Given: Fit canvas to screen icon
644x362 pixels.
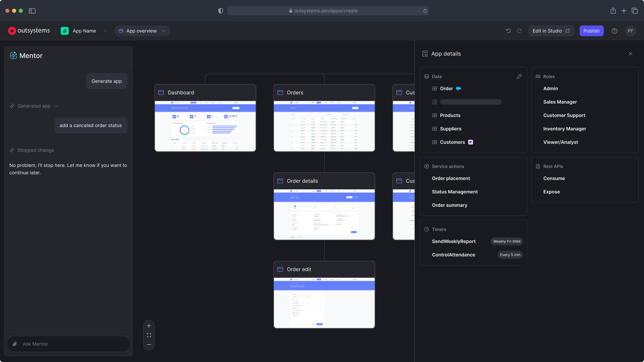Looking at the screenshot, I should [149, 335].
